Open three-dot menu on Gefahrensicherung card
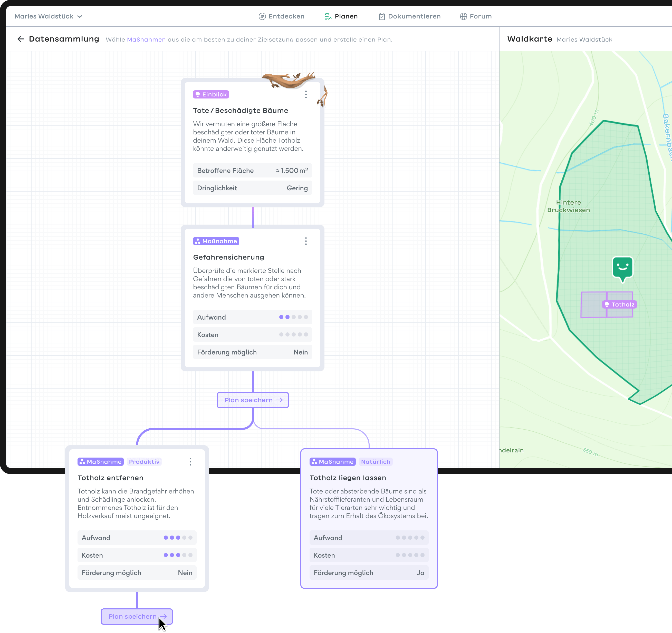Viewport: 672px width, 633px height. [306, 241]
